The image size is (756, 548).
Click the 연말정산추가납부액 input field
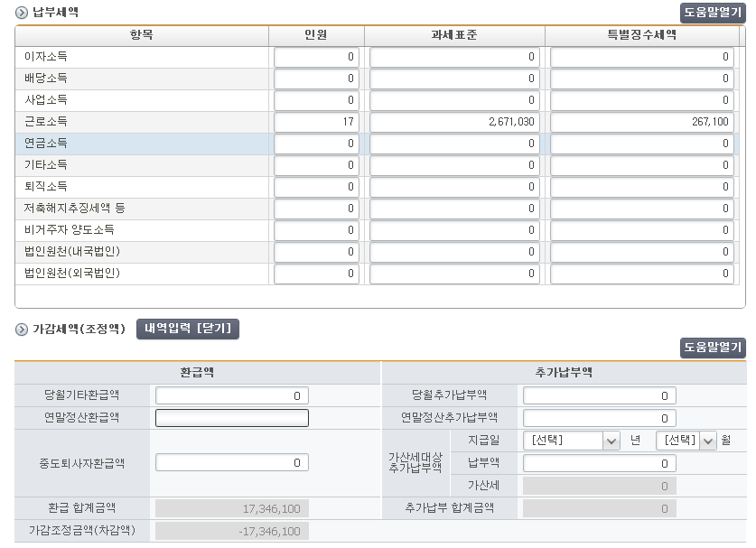pos(600,418)
